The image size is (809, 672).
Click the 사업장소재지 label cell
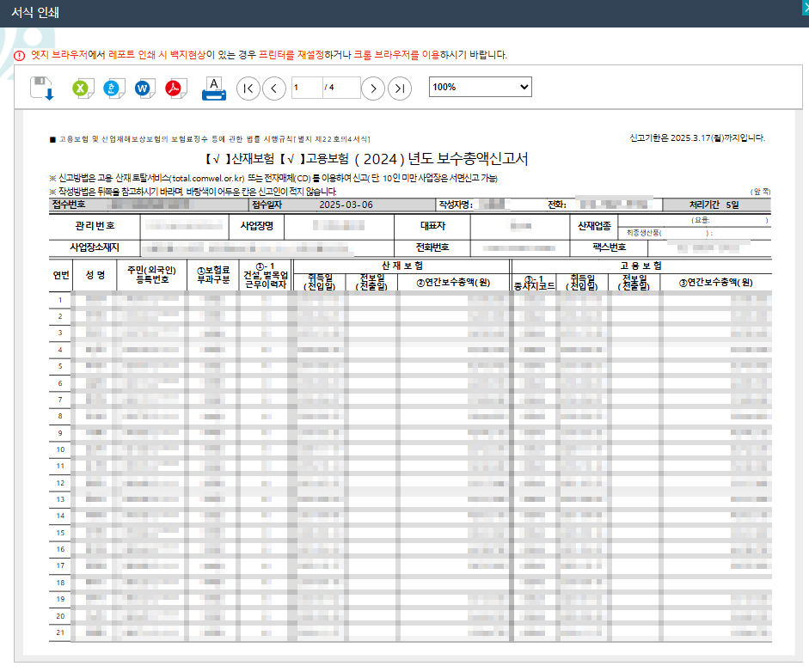95,247
